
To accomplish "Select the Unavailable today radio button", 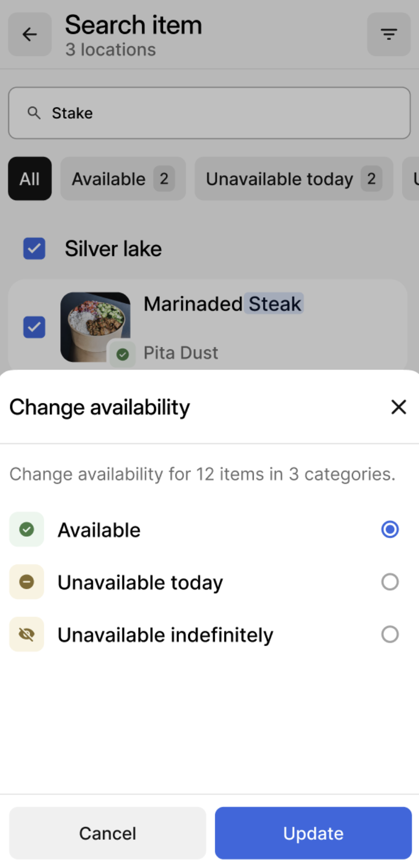I will pyautogui.click(x=390, y=582).
